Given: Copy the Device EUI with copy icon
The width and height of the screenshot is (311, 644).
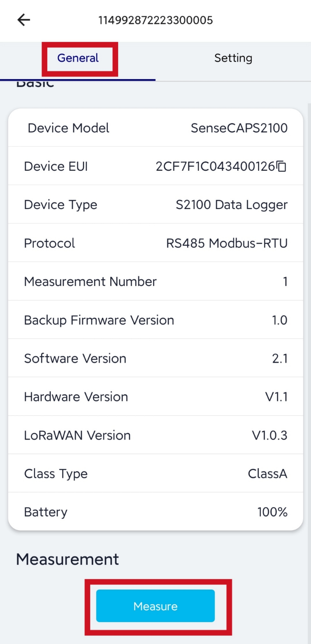Looking at the screenshot, I should click(281, 166).
